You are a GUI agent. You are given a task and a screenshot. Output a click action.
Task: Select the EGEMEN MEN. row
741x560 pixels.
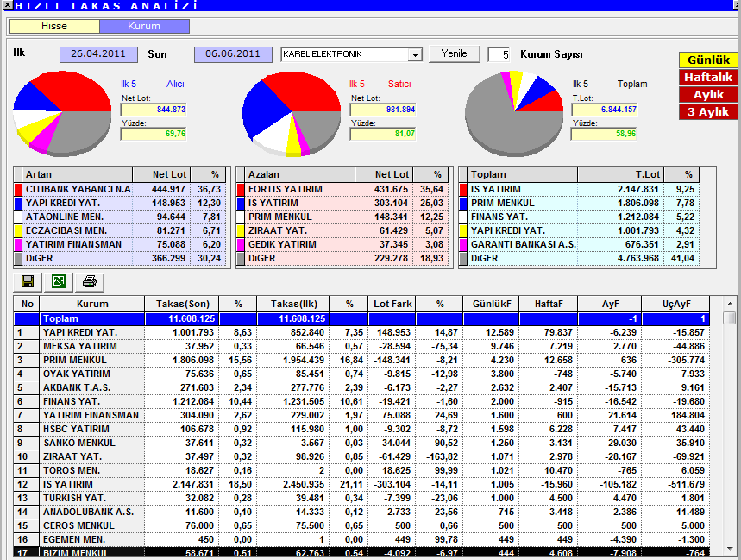click(x=361, y=539)
